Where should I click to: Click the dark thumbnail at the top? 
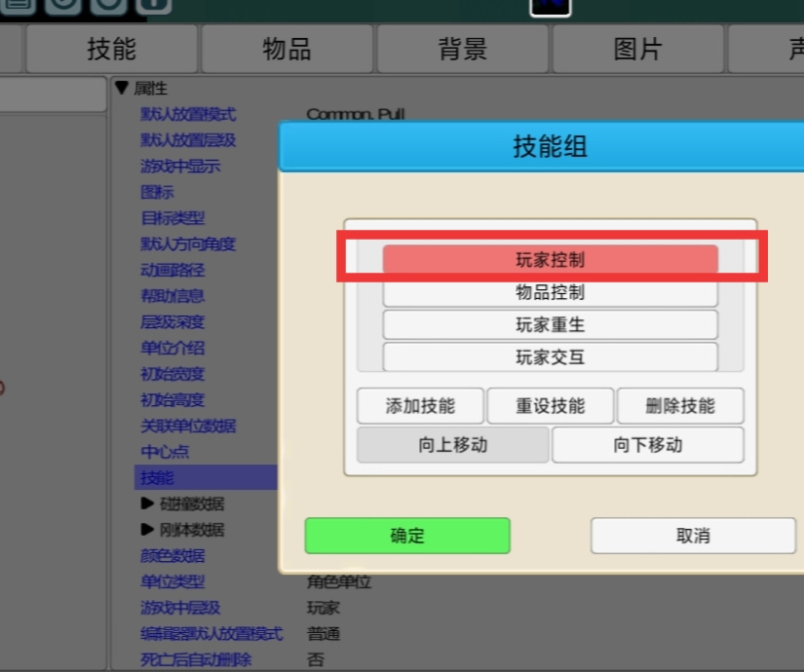[551, 6]
